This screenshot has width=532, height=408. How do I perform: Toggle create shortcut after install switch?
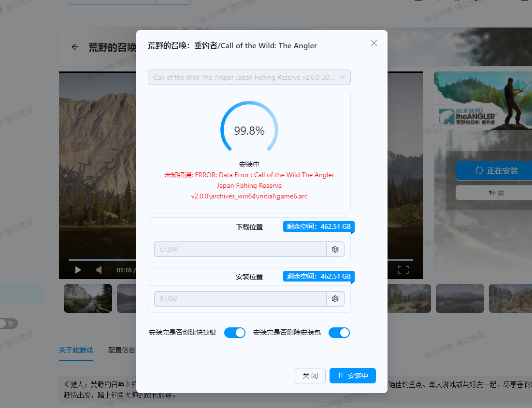tap(235, 333)
